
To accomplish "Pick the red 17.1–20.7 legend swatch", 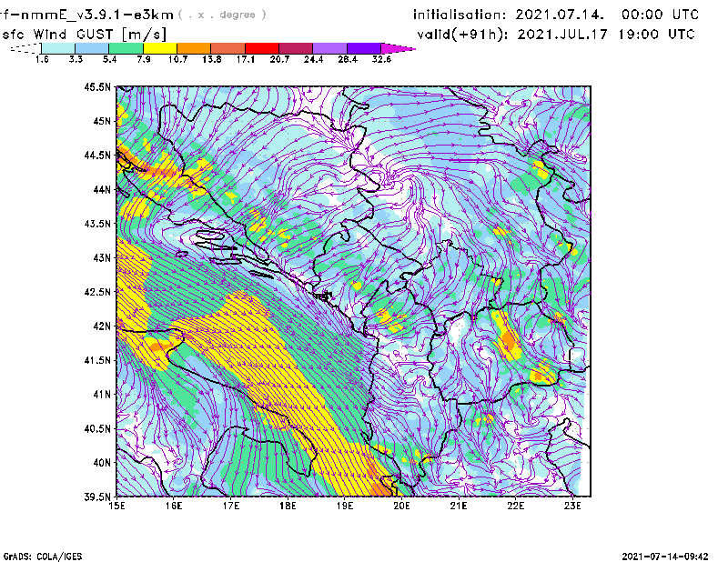I will (262, 48).
